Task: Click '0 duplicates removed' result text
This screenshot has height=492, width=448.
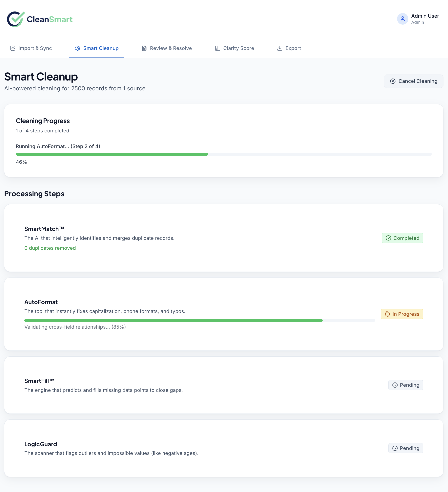Action: coord(50,248)
